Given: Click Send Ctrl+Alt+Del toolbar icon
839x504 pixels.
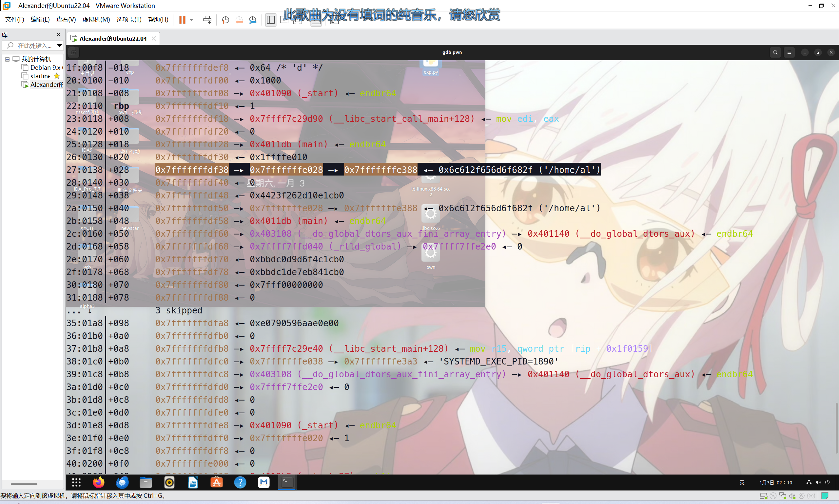Looking at the screenshot, I should (207, 20).
